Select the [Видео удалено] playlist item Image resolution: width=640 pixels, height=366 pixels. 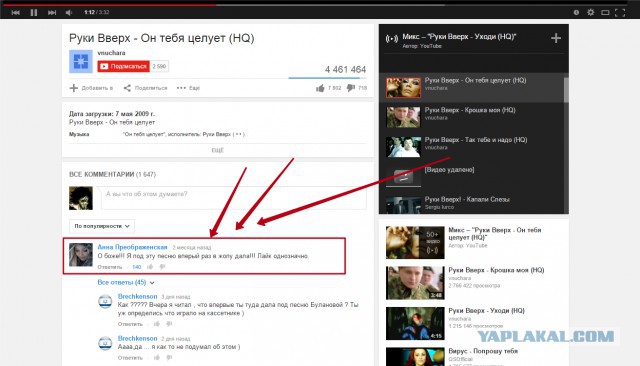pyautogui.click(x=471, y=177)
